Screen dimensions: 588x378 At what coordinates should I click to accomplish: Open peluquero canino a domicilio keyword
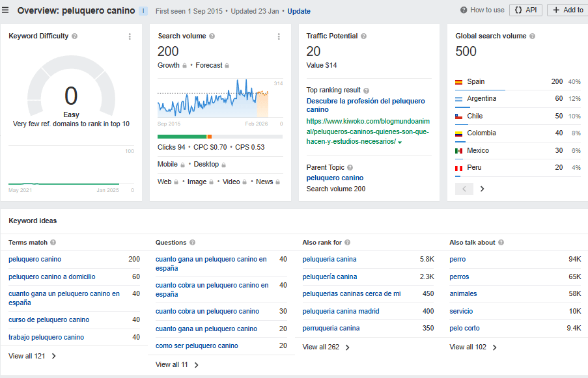coord(51,277)
